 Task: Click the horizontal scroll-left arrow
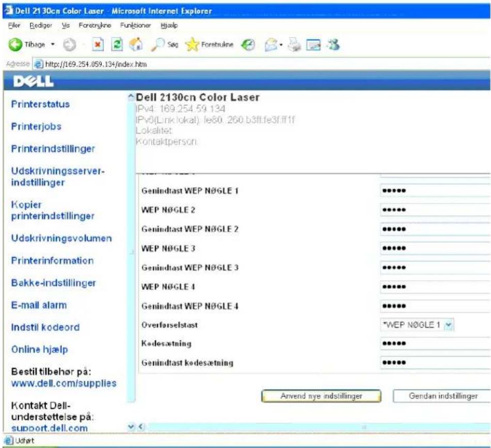141,426
